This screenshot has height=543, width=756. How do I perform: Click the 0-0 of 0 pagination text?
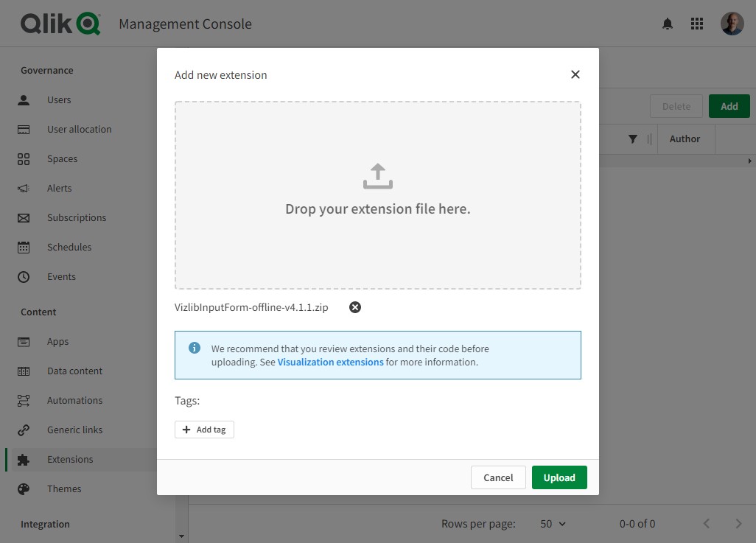637,524
